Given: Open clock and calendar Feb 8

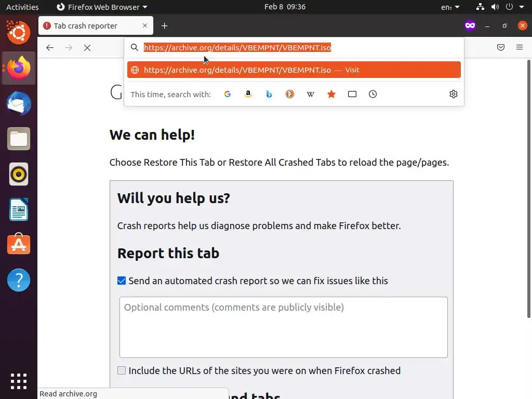Looking at the screenshot, I should click(x=285, y=7).
